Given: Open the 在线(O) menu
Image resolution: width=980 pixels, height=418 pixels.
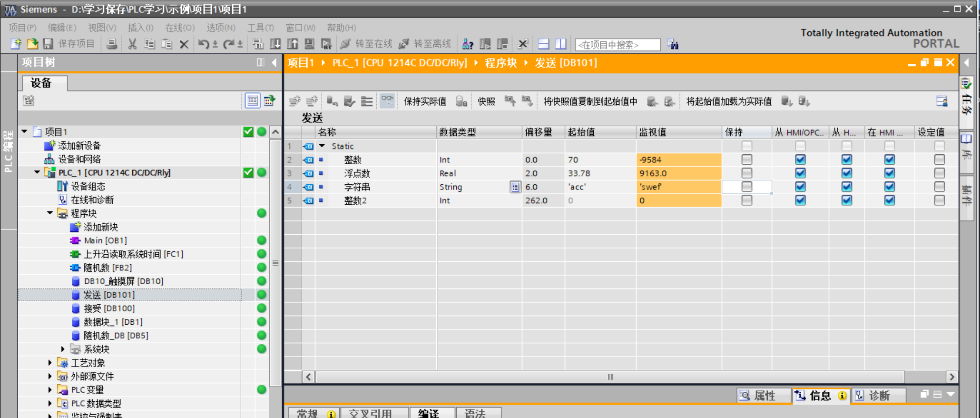Looking at the screenshot, I should click(180, 28).
